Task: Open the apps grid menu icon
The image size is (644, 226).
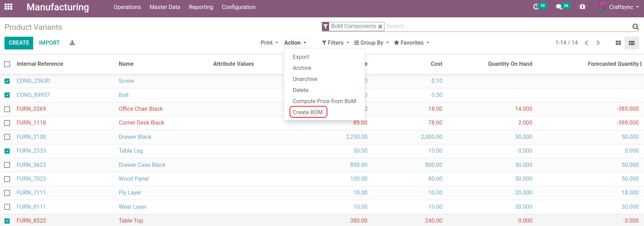Action: click(x=8, y=7)
